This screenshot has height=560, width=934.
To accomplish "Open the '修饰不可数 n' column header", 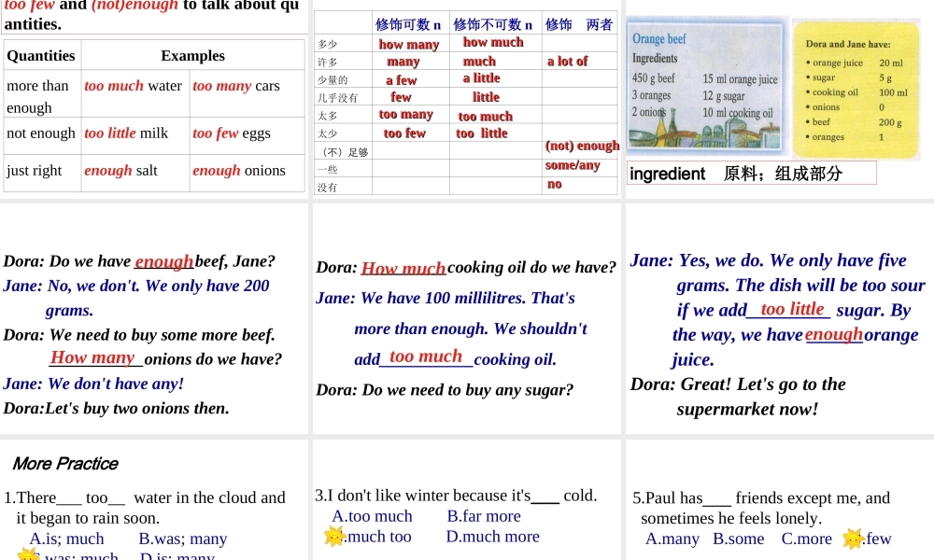I will (x=492, y=23).
